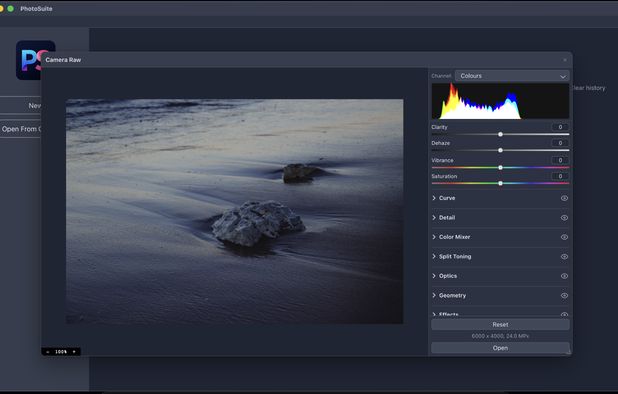Toggle visibility of the Geometry section
This screenshot has height=394, width=618.
click(564, 296)
